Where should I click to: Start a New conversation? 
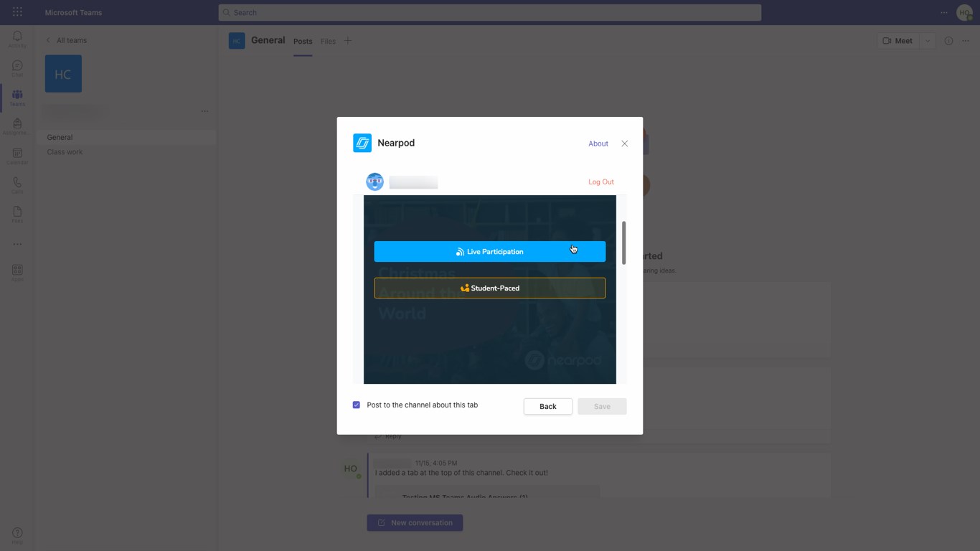click(x=415, y=522)
